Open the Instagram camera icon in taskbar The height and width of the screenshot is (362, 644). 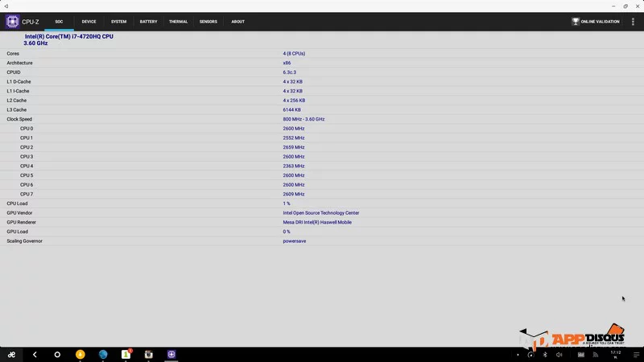point(149,354)
